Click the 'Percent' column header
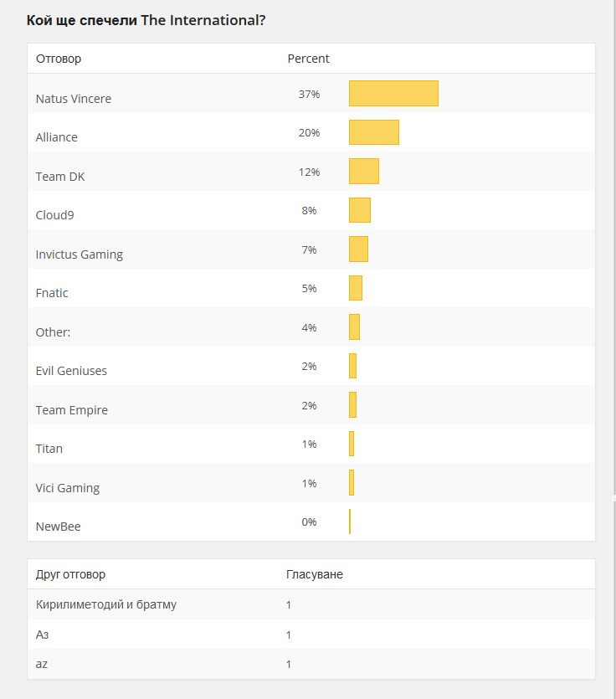 pos(308,59)
